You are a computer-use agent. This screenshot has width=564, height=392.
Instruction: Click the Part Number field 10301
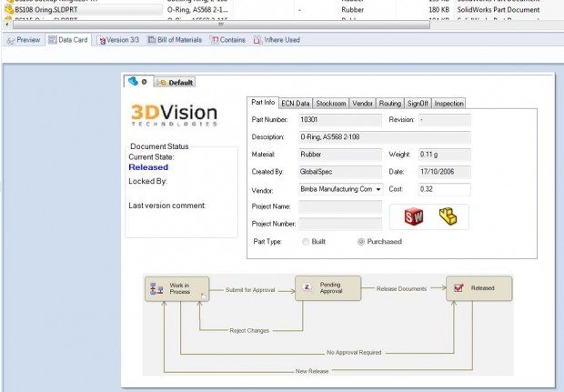pyautogui.click(x=340, y=120)
